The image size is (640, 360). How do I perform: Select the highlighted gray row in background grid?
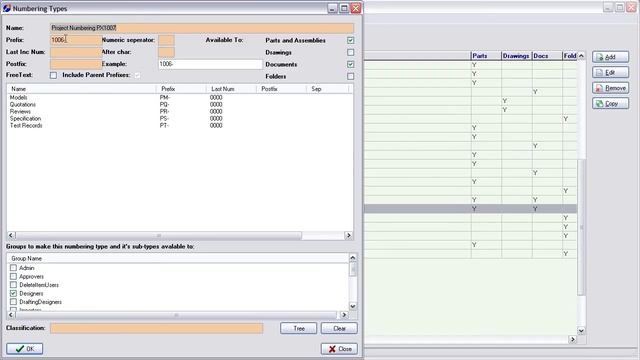[x=470, y=209]
